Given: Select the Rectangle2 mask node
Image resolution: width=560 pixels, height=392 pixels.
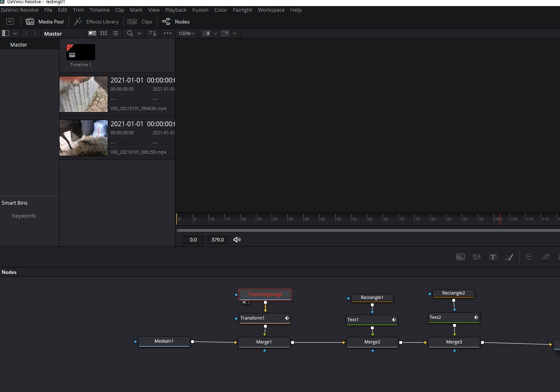Looking at the screenshot, I should click(454, 293).
